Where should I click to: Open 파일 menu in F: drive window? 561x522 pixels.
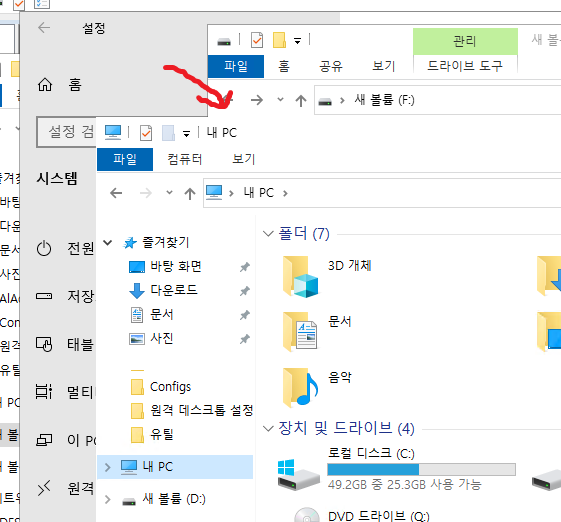pos(236,66)
